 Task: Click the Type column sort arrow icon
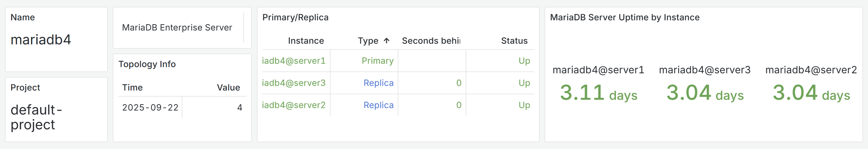[387, 41]
